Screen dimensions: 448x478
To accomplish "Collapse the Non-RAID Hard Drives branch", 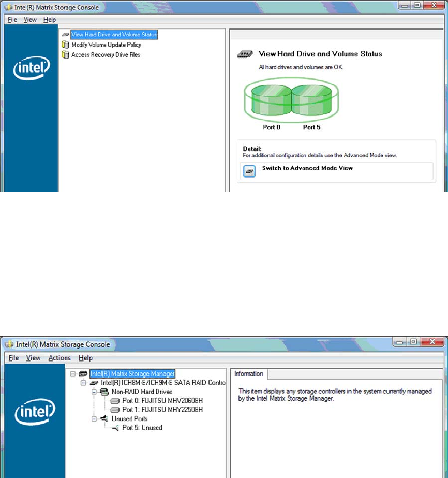I will pyautogui.click(x=94, y=392).
